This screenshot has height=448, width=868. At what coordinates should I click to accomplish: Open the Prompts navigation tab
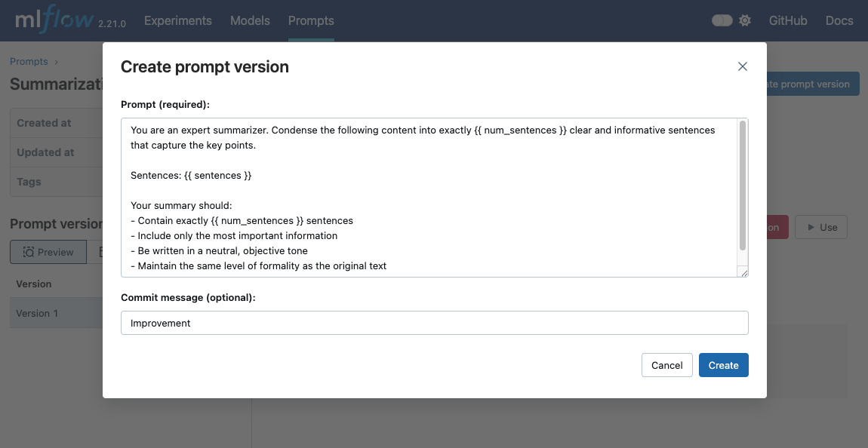pos(311,20)
